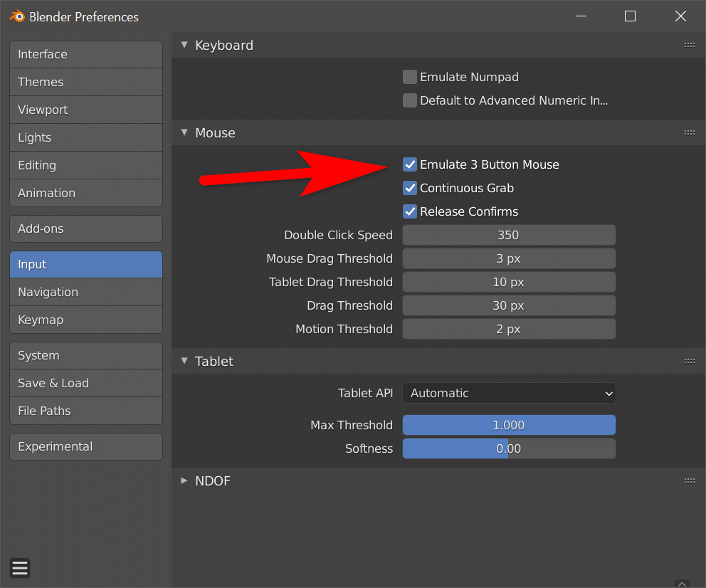The width and height of the screenshot is (706, 588).
Task: Uncheck Continuous Grab
Action: 410,188
